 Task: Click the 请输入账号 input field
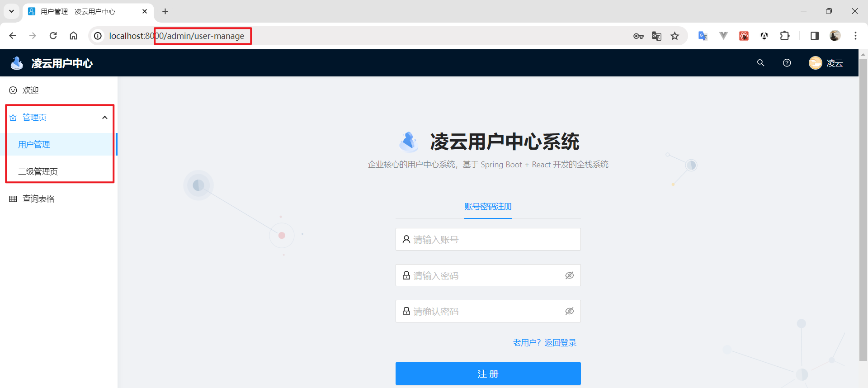[488, 239]
